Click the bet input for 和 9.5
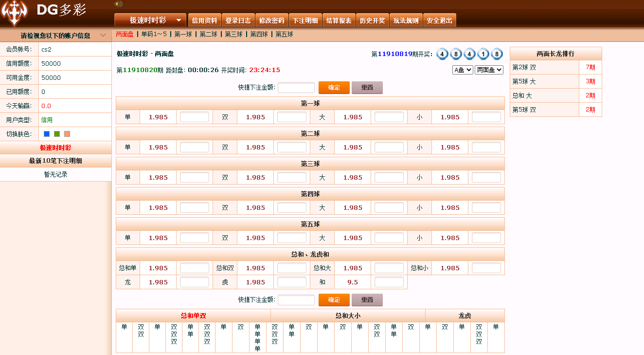The width and height of the screenshot is (644, 355). [389, 282]
